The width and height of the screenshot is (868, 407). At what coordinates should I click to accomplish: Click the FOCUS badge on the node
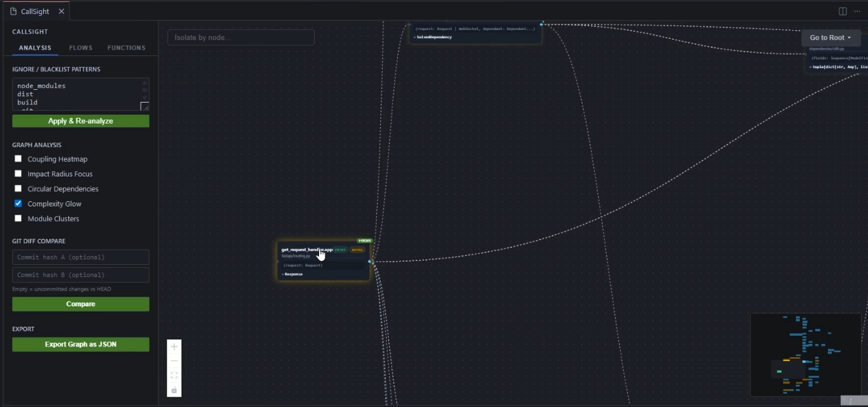pos(365,241)
